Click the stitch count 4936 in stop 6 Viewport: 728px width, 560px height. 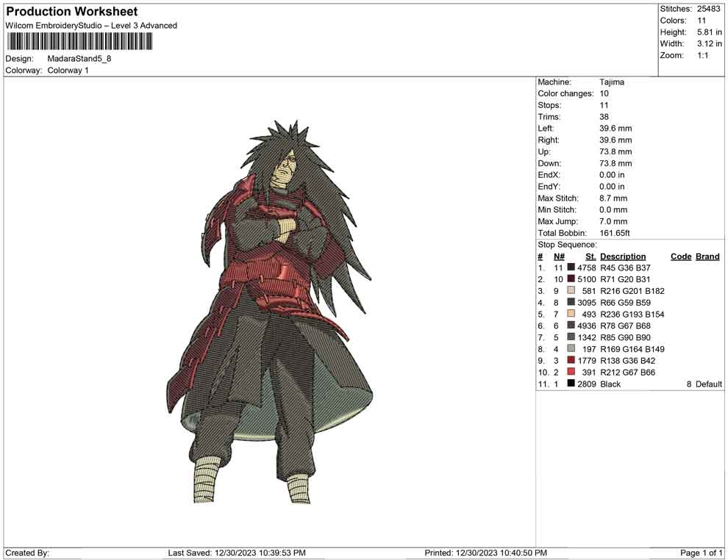click(586, 326)
